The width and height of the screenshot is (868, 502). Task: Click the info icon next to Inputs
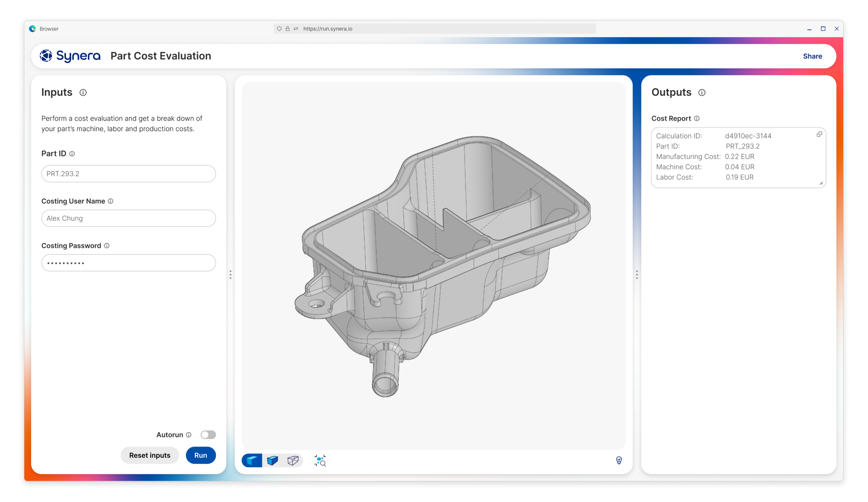(83, 92)
